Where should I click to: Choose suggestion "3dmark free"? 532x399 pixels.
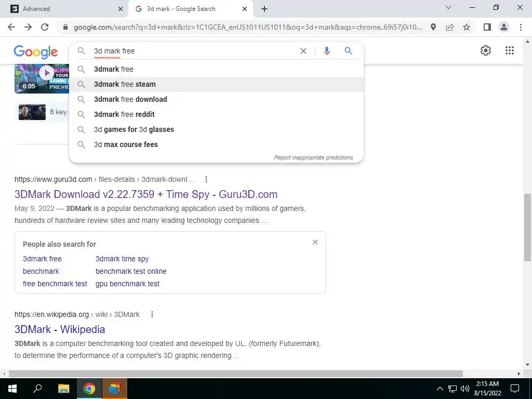click(216, 69)
